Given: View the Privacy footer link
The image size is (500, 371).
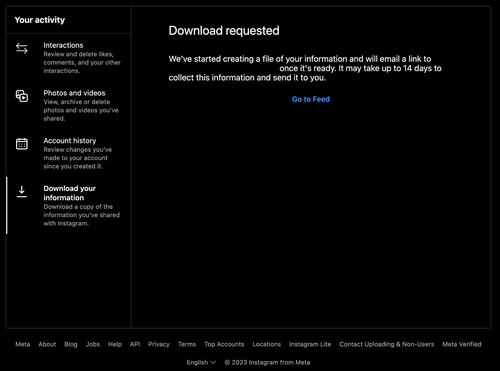Looking at the screenshot, I should (x=159, y=344).
